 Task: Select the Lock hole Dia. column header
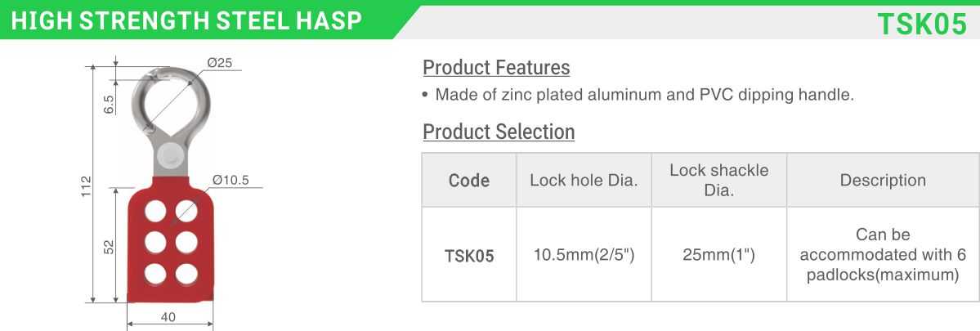coord(584,181)
